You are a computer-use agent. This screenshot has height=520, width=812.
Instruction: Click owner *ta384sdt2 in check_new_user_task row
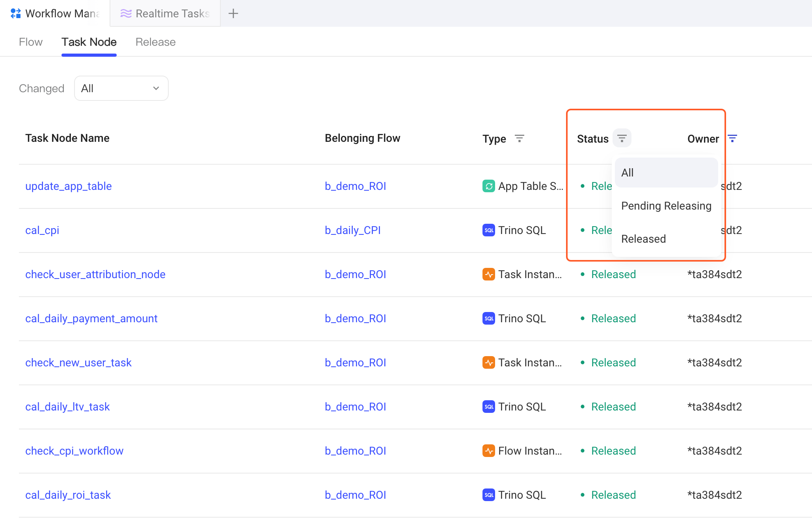(x=715, y=362)
